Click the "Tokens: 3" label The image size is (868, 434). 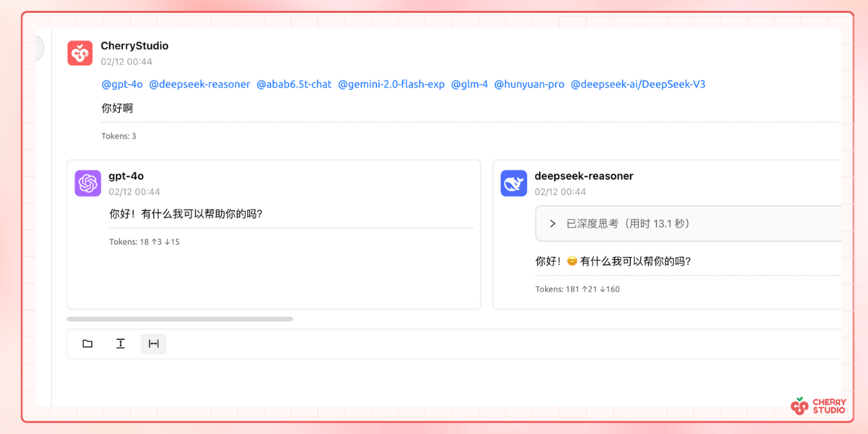119,136
